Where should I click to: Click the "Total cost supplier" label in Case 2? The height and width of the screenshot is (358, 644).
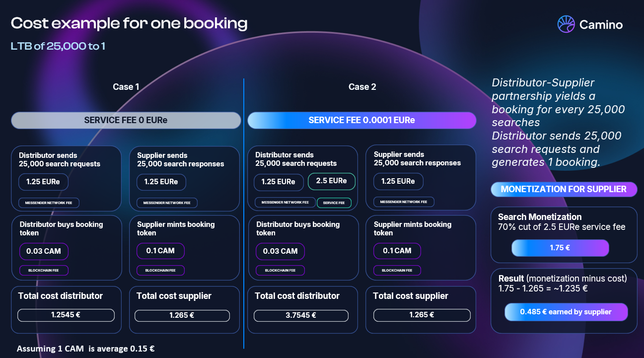point(410,296)
